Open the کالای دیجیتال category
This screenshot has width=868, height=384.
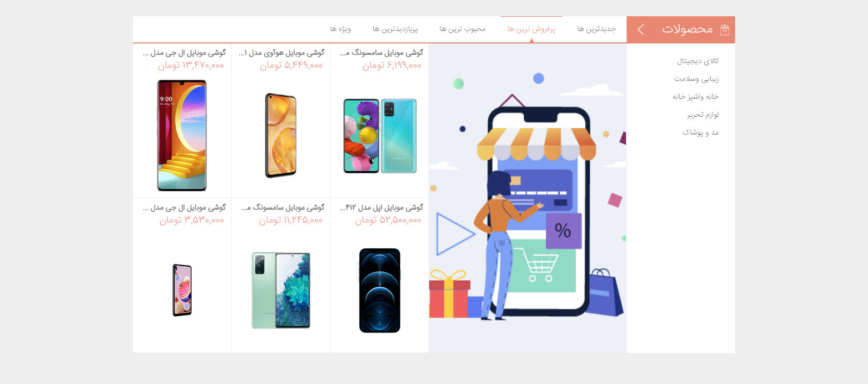[x=698, y=61]
